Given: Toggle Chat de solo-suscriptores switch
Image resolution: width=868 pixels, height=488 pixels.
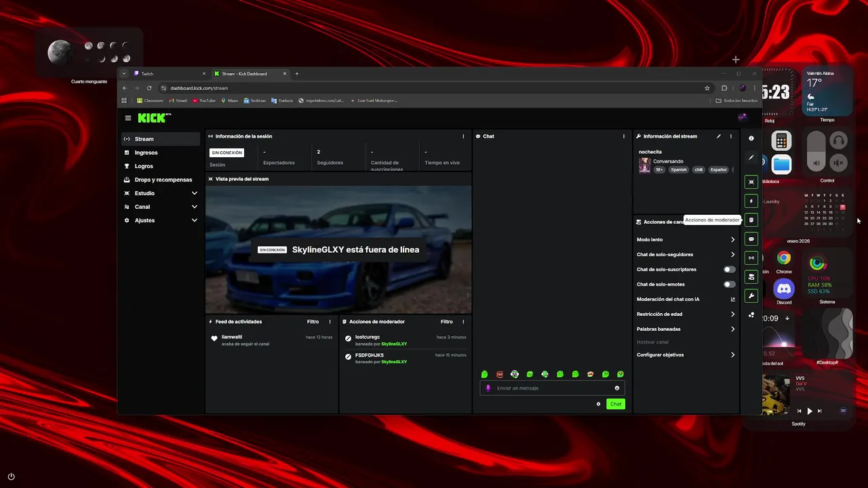Looking at the screenshot, I should click(729, 269).
